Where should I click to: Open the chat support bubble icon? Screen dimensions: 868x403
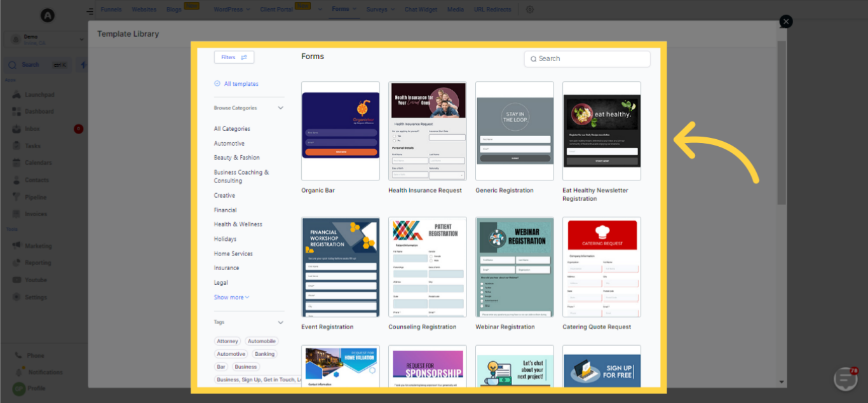[x=846, y=379]
